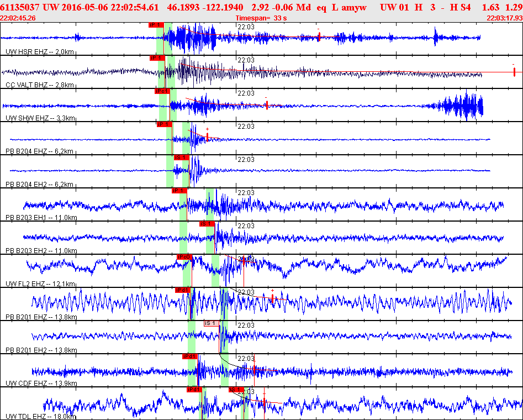
Task: Click the iPc0 pick flag on FL2 trace
Action: (x=184, y=257)
